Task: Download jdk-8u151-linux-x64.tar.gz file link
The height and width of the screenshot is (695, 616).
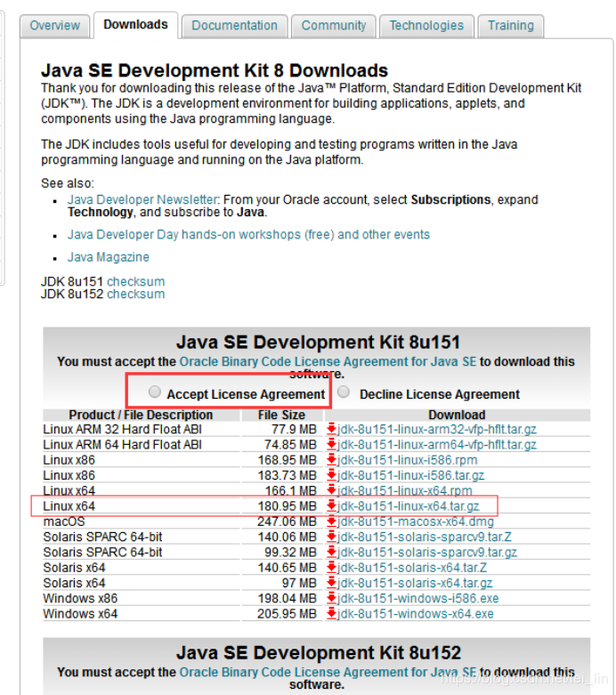Action: tap(409, 506)
